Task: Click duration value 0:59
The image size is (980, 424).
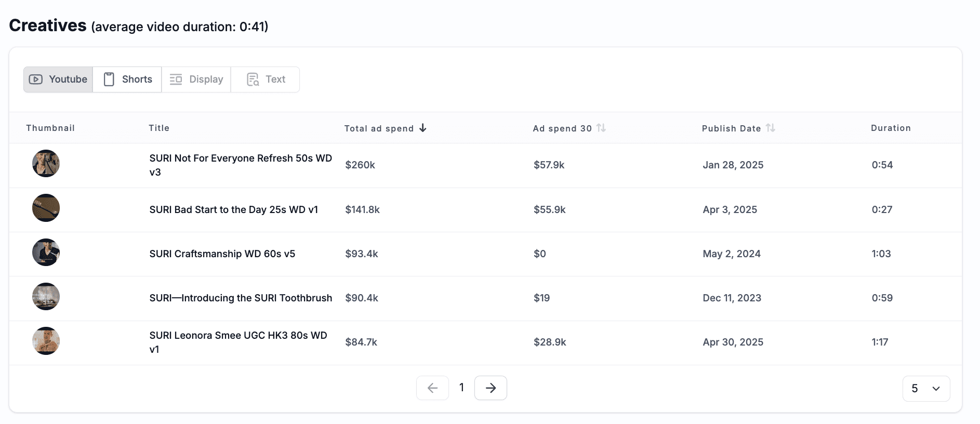Action: [x=882, y=298]
